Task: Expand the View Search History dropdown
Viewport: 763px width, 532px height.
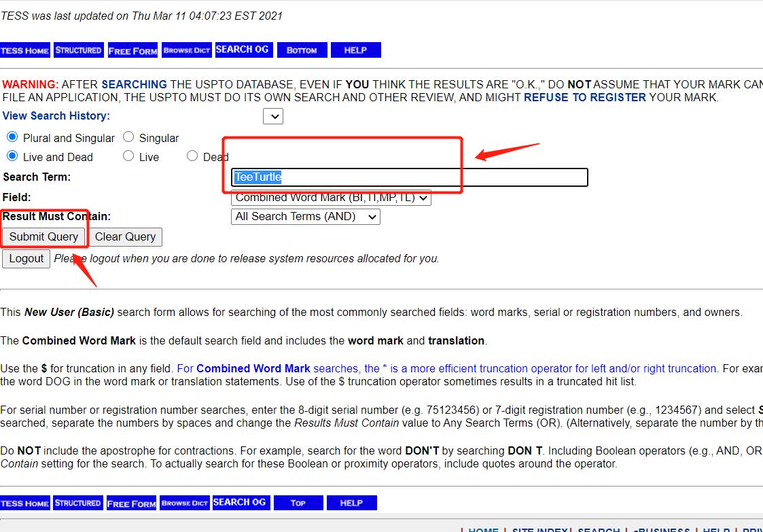Action: point(273,116)
